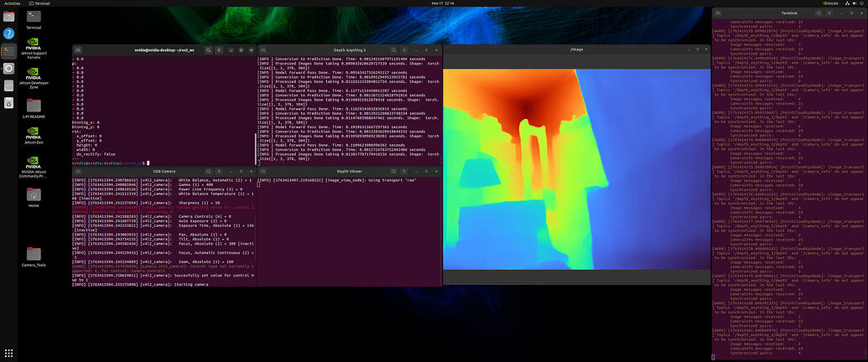Open hamburger menu of USB Camera terminal

pos(219,171)
